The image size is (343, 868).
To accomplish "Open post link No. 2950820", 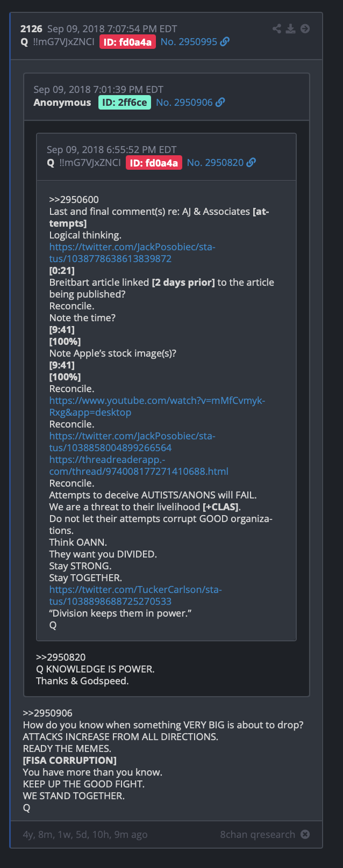I will [215, 163].
